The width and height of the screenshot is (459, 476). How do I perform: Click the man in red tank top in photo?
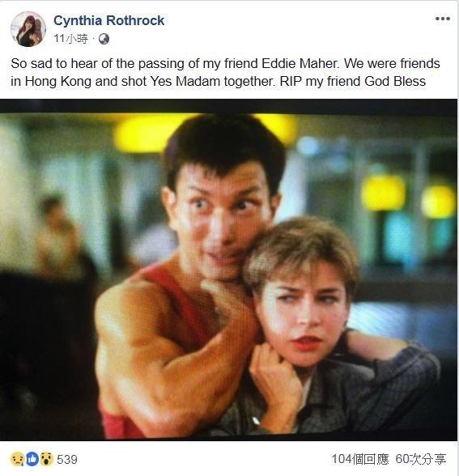[x=194, y=274]
